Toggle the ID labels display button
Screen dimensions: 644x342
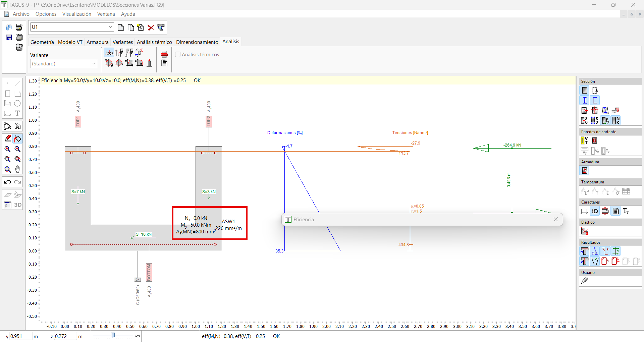click(595, 211)
